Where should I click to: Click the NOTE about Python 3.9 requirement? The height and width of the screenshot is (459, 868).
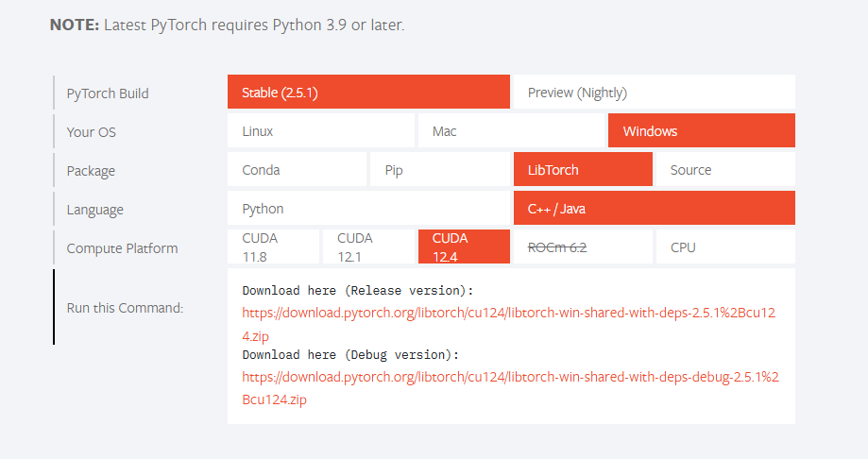coord(227,25)
